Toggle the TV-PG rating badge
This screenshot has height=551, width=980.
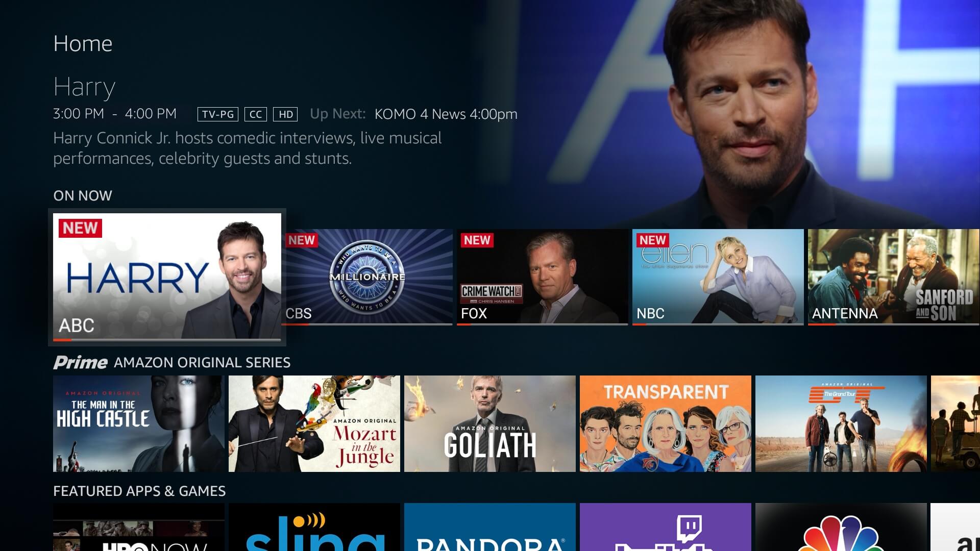tap(217, 114)
